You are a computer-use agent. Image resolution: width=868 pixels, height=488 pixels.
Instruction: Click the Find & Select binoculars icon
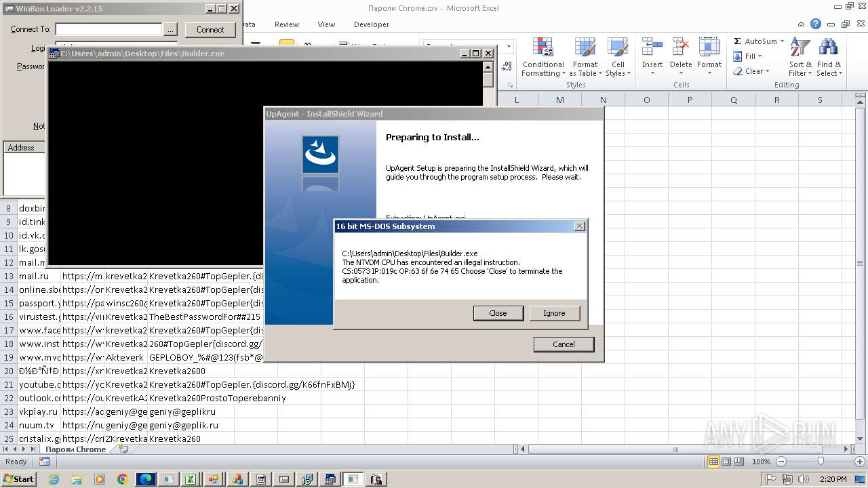coord(828,47)
